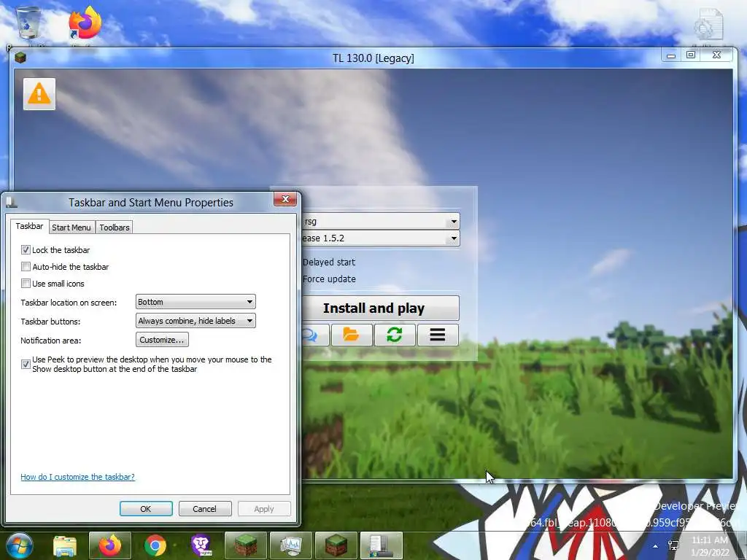This screenshot has height=560, width=747.
Task: Switch to the Start Menu tab
Action: pos(71,227)
